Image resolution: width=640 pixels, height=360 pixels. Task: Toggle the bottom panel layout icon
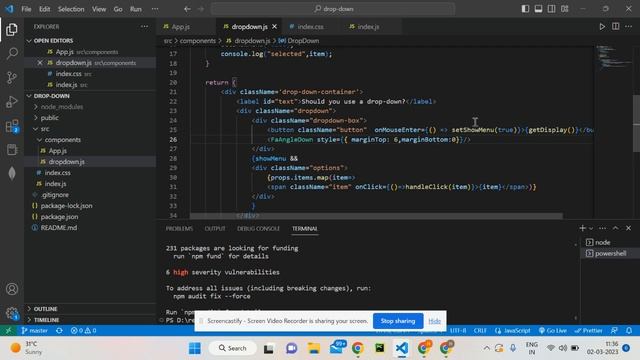[538, 9]
